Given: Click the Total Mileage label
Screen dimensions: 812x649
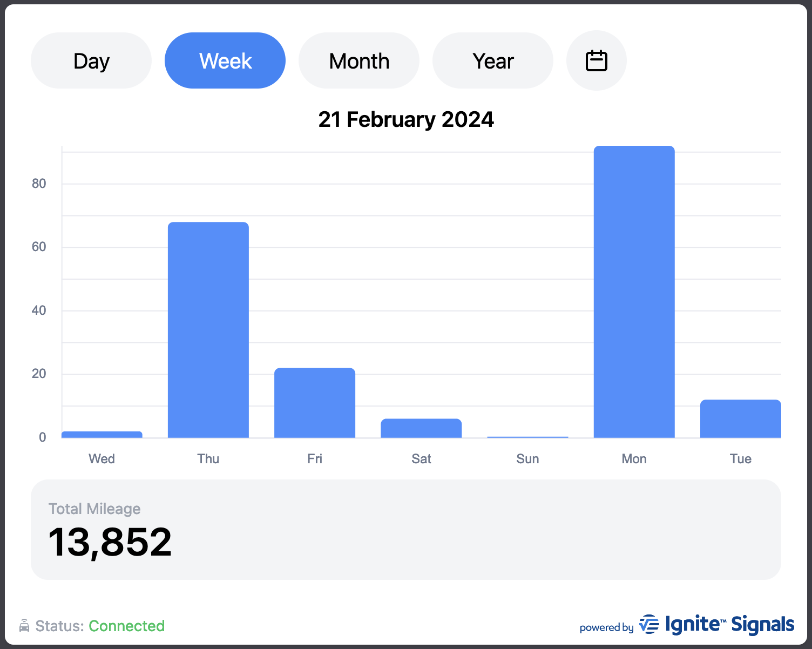Looking at the screenshot, I should [94, 509].
